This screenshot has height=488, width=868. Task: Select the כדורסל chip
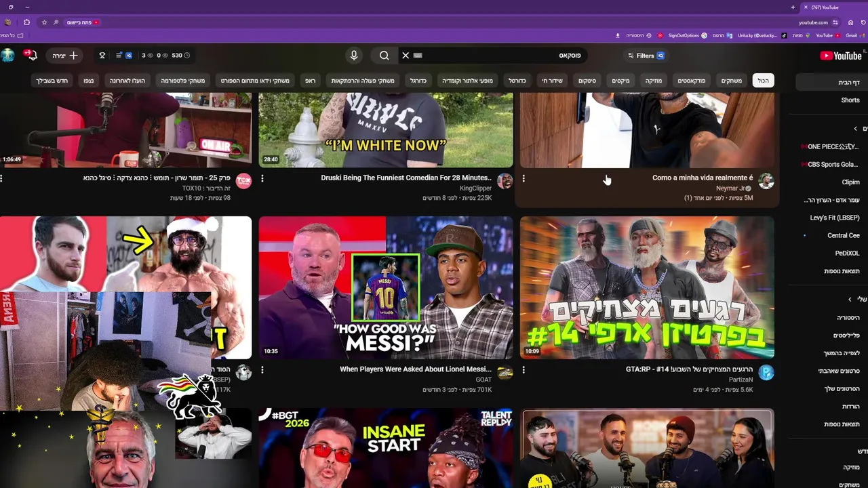pyautogui.click(x=517, y=81)
